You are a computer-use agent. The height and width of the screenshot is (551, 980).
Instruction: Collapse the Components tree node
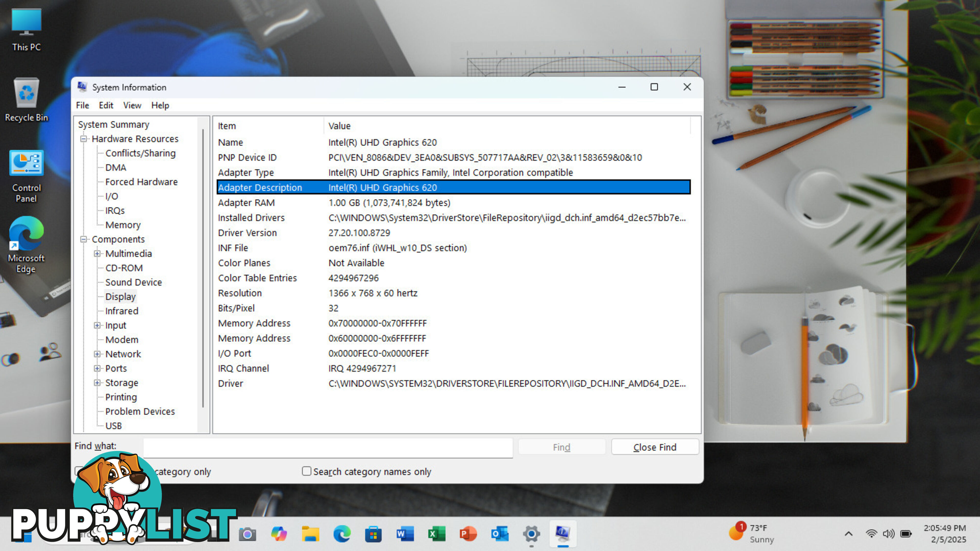[84, 239]
